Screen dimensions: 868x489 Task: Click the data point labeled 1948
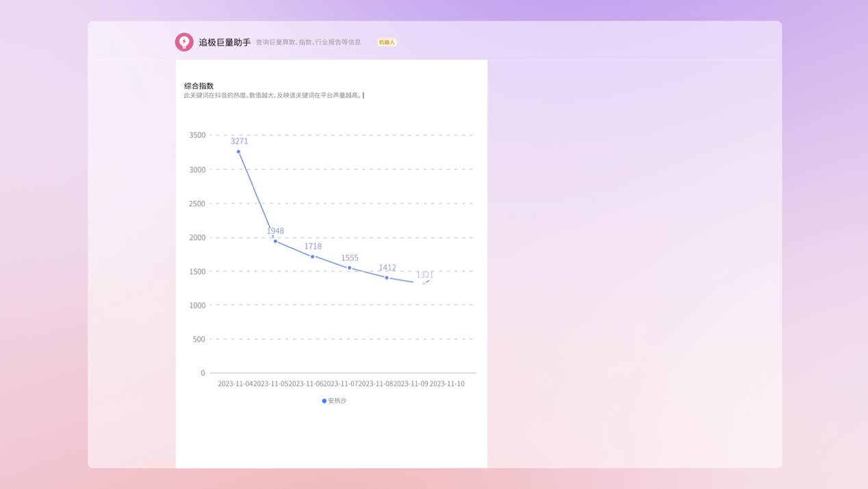coord(275,241)
